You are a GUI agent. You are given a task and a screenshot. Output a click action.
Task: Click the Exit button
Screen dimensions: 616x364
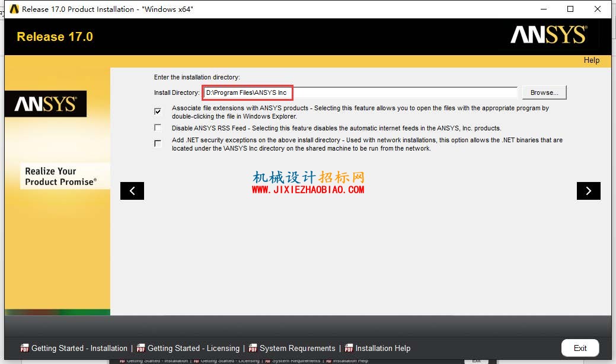pos(580,348)
